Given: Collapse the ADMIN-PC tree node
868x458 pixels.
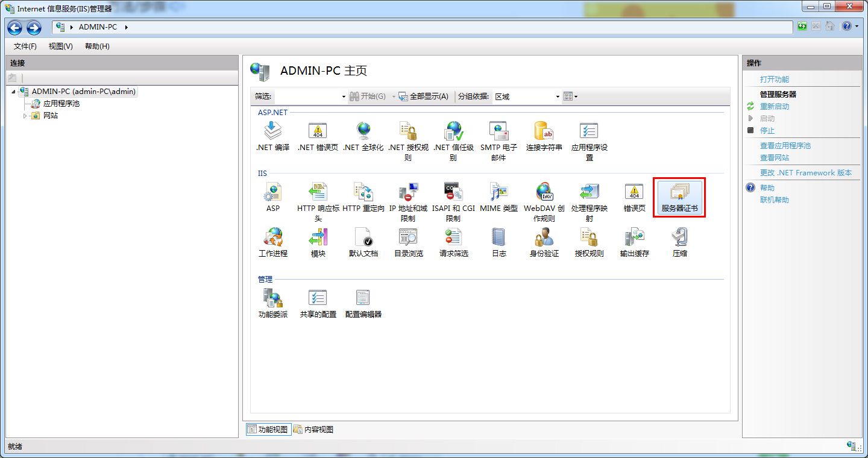Looking at the screenshot, I should (x=14, y=91).
